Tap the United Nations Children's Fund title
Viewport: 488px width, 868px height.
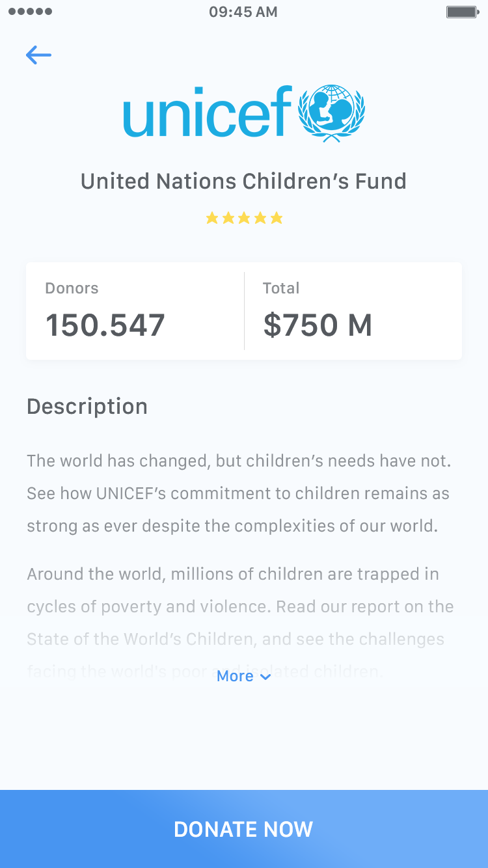tap(243, 181)
